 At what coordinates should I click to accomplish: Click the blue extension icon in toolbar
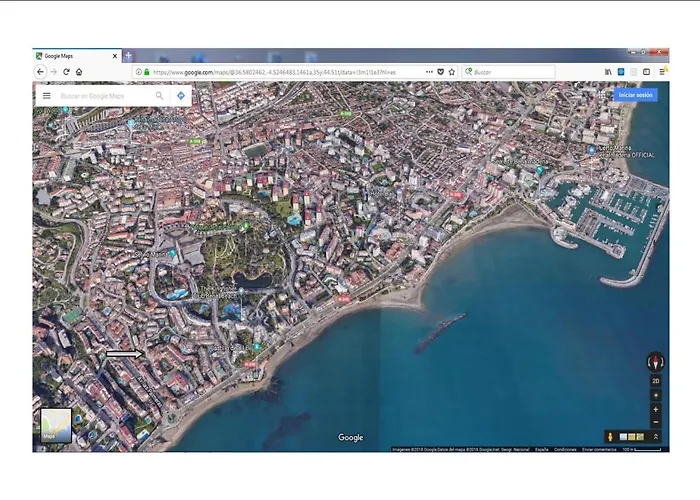click(x=621, y=72)
